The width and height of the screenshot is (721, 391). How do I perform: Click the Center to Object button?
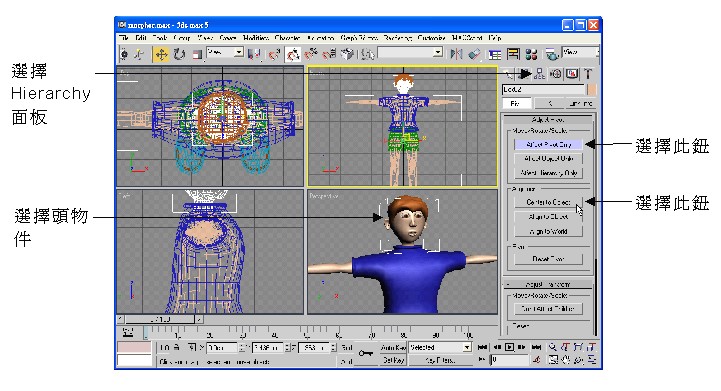548,202
